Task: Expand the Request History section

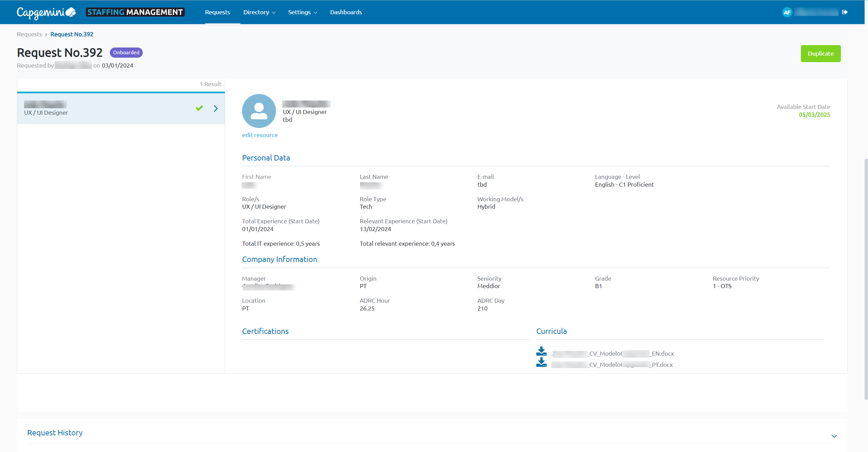Action: (834, 436)
